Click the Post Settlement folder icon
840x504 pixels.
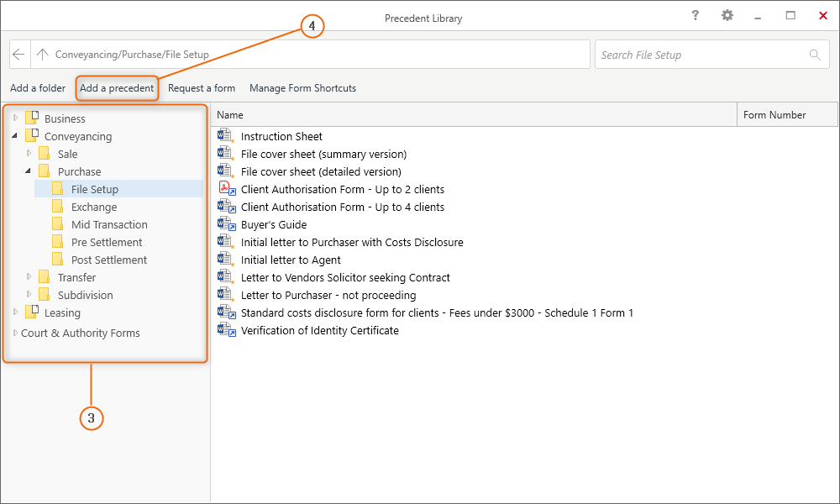[58, 260]
